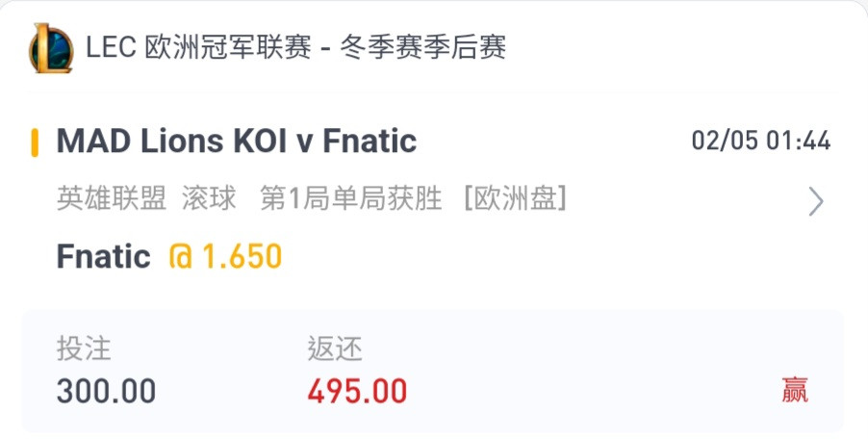Tap the 返还 return label

point(335,349)
